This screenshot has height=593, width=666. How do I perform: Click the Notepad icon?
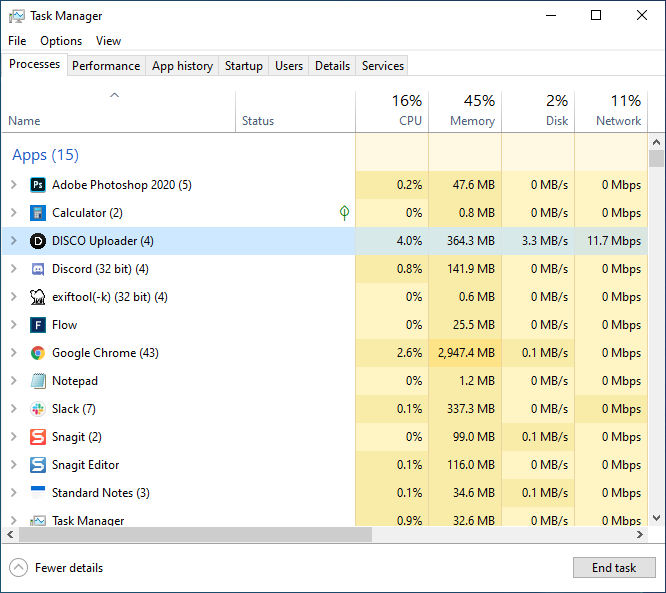tap(38, 381)
